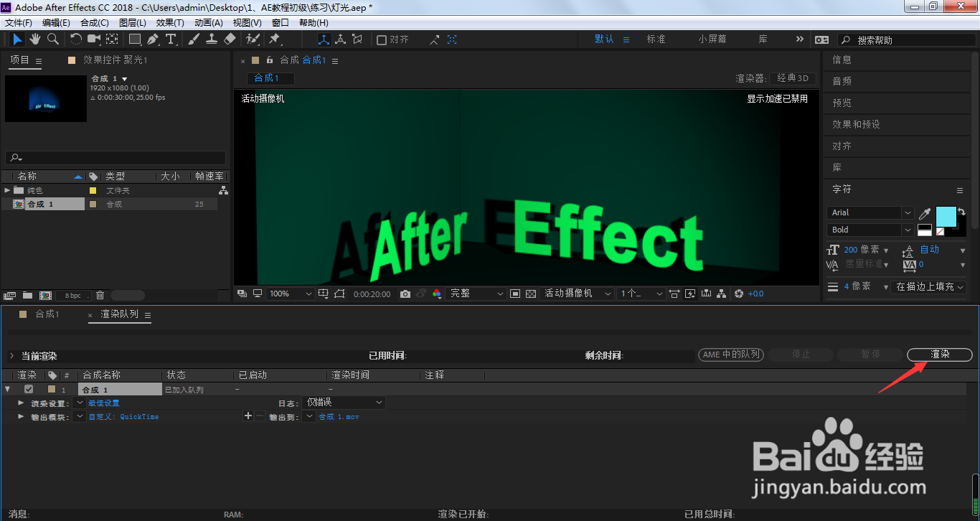Click the 合成 1 thumbnail in Project panel
980x521 pixels.
pos(46,98)
